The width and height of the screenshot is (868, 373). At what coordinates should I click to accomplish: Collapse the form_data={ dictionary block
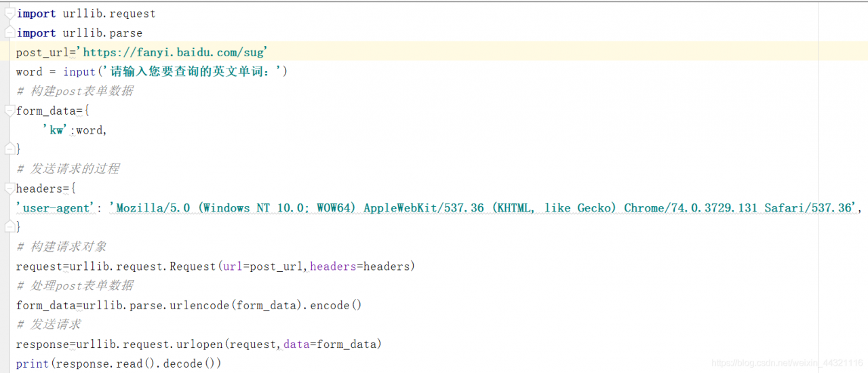(9, 111)
